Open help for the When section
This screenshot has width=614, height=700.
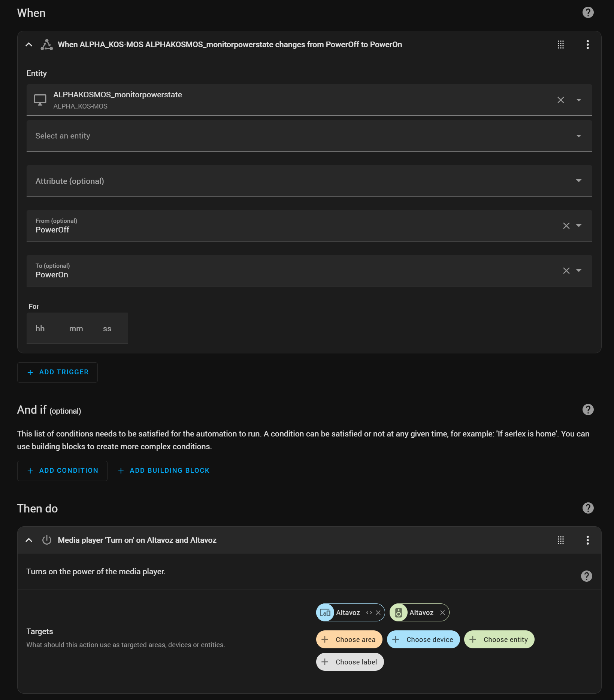click(588, 13)
